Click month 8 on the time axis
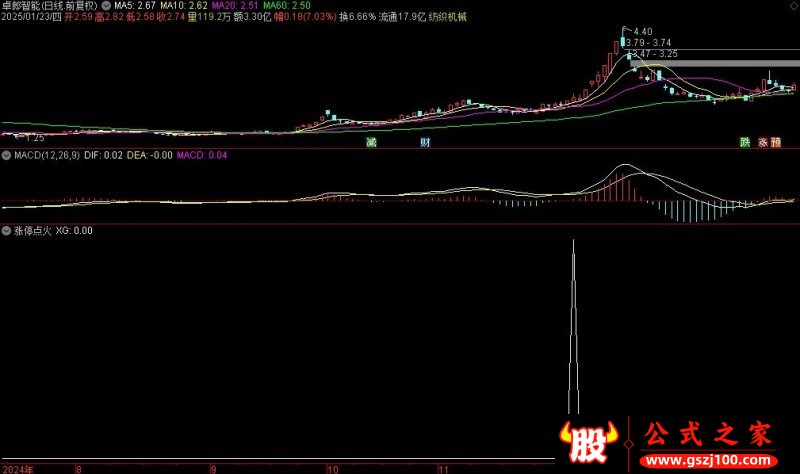800x474 pixels. pos(79,469)
